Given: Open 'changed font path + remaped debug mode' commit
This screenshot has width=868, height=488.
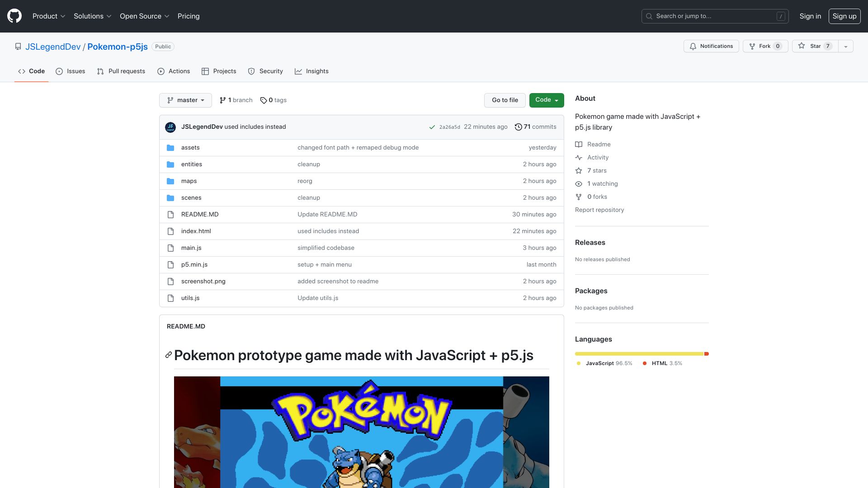Looking at the screenshot, I should pos(358,148).
